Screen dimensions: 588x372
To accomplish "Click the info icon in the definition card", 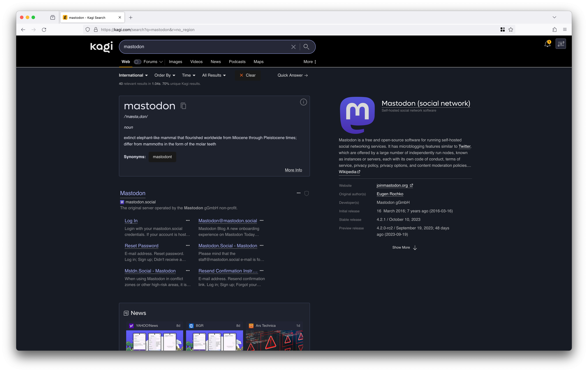I will [303, 102].
